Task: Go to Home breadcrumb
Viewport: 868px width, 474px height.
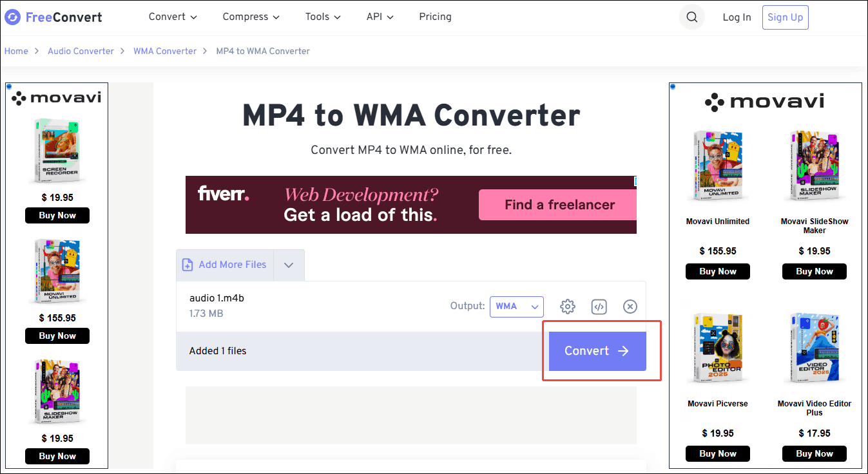Action: [x=16, y=51]
